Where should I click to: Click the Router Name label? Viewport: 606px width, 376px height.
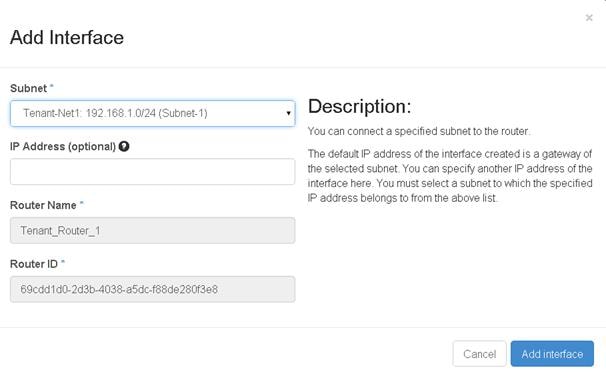tap(43, 205)
